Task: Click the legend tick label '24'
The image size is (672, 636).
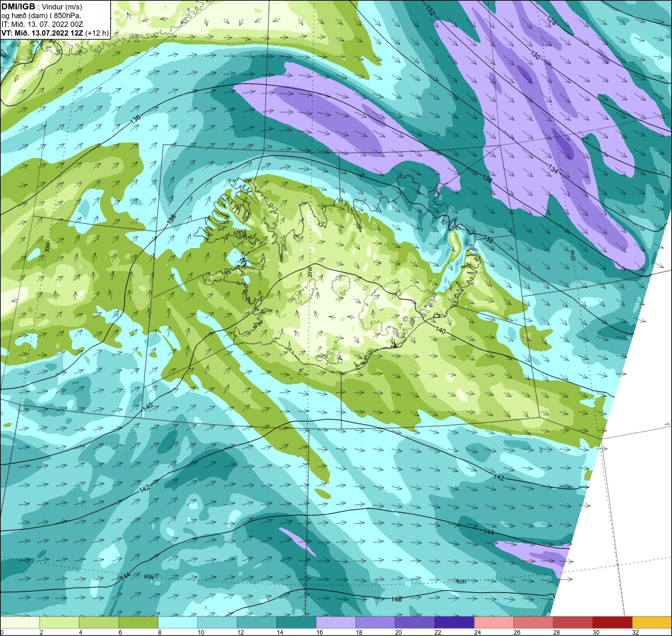Action: point(477,632)
